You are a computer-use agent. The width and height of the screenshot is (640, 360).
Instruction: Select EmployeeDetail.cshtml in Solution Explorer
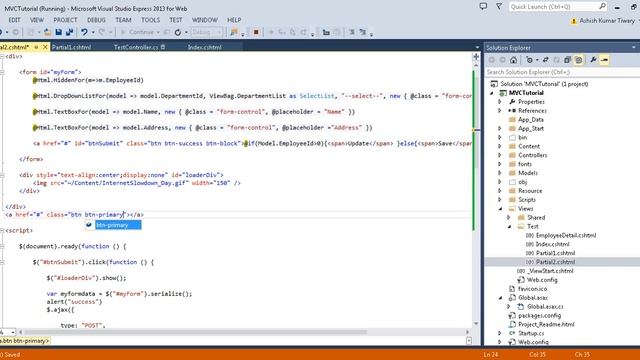coord(566,236)
